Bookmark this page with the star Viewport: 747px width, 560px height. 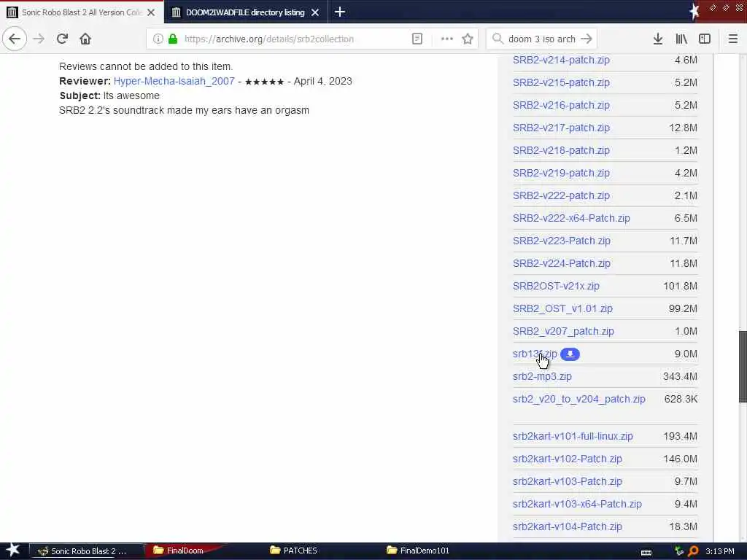pos(468,39)
